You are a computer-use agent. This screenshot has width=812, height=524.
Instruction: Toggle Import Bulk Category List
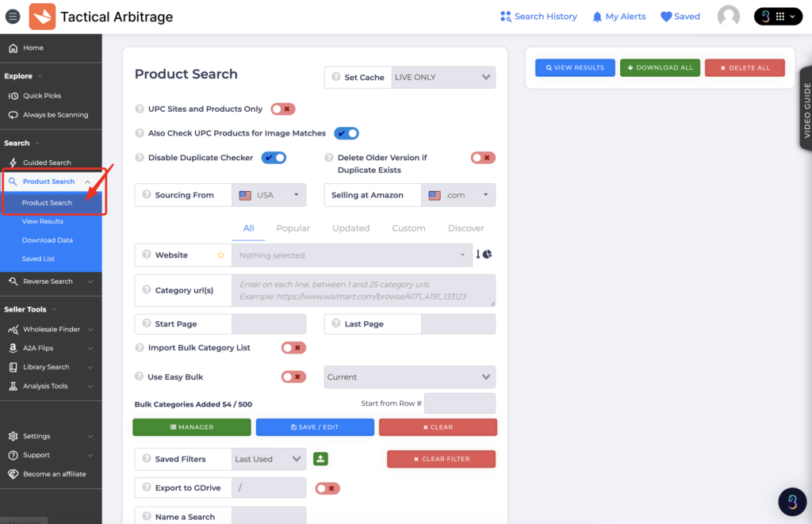point(293,348)
